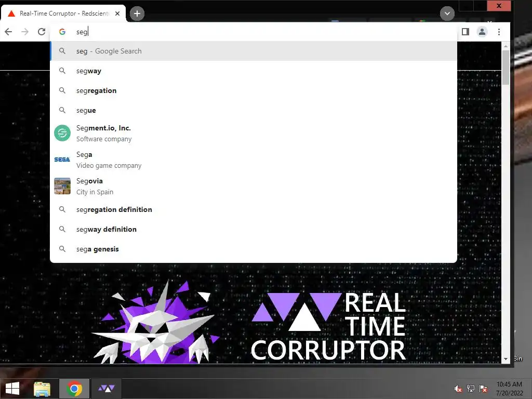
Task: Click the network tray icon
Action: click(471, 389)
